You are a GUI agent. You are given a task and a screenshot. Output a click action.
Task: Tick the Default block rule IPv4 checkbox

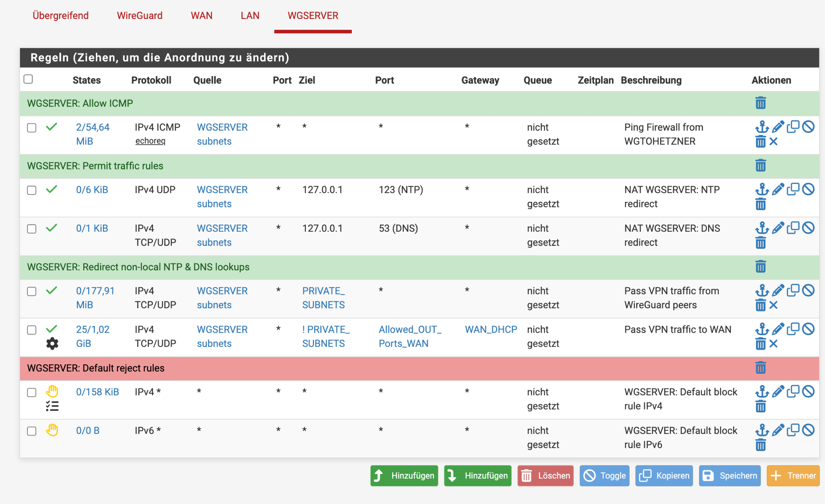point(31,393)
